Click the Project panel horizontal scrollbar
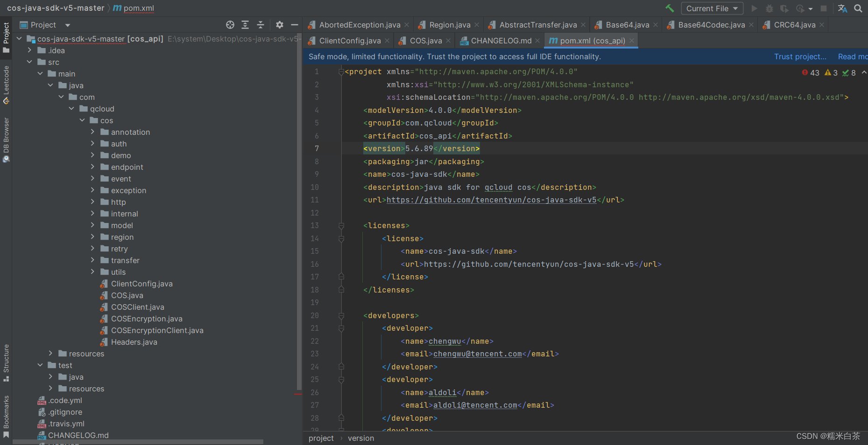This screenshot has height=445, width=868. [x=138, y=442]
